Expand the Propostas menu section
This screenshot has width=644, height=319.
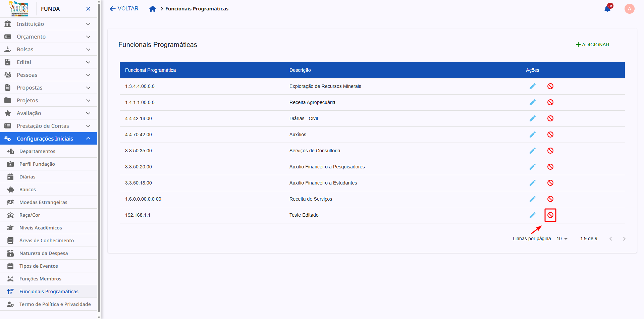[x=49, y=88]
